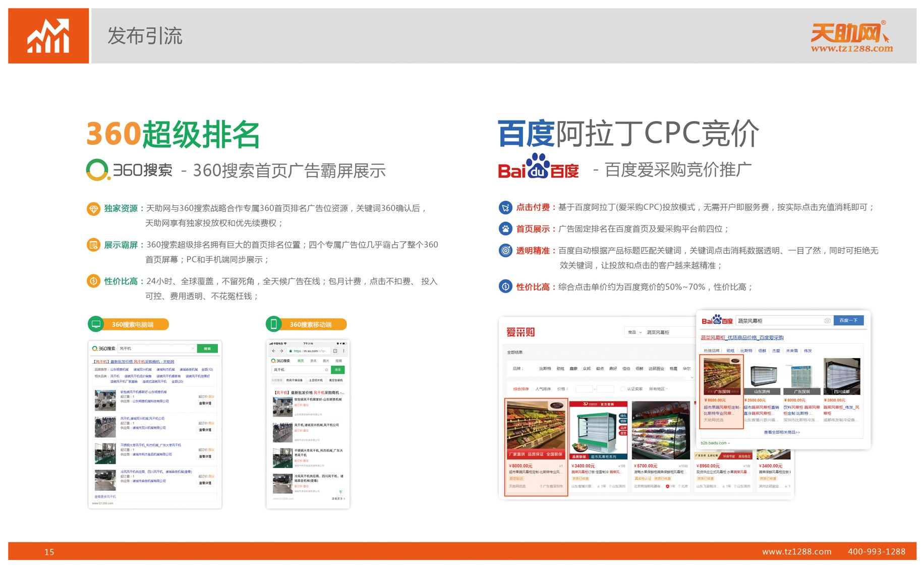Click the coin icon beside red 性价比高
Image resolution: width=924 pixels, height=568 pixels.
(505, 287)
